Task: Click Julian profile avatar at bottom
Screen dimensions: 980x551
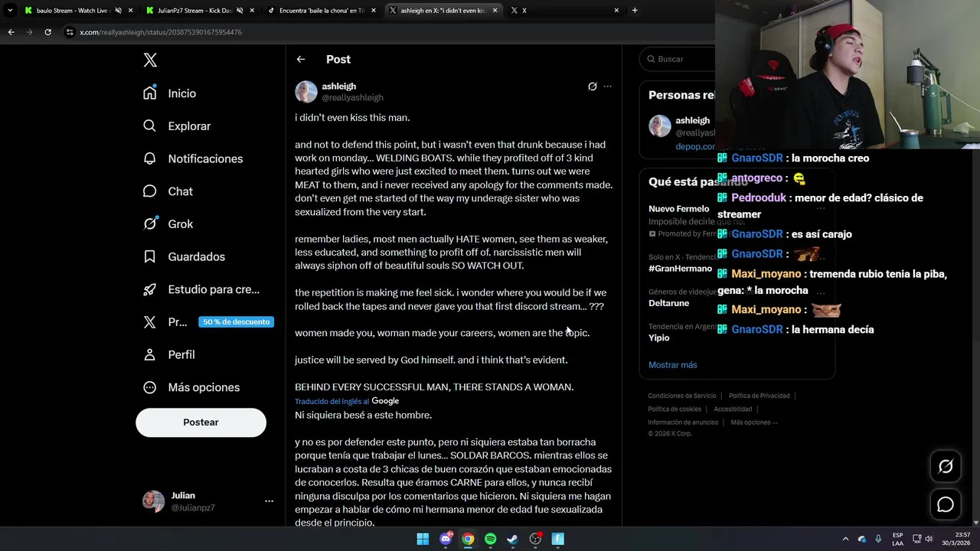Action: click(x=153, y=501)
